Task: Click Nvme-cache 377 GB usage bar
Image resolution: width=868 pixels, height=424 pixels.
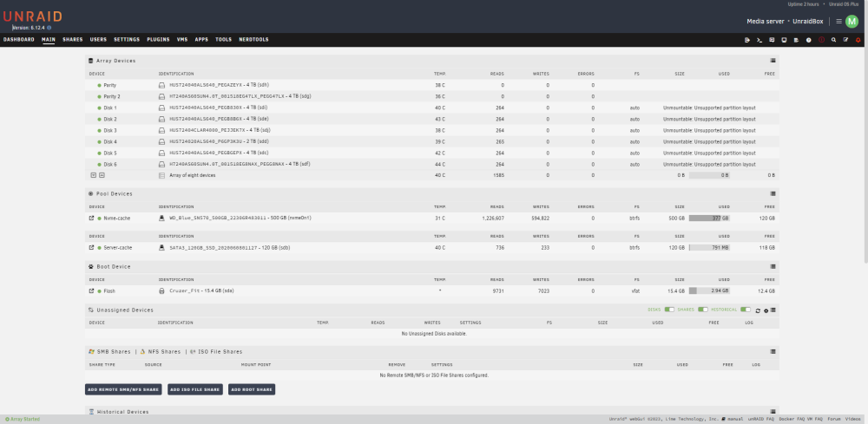Action: click(709, 219)
